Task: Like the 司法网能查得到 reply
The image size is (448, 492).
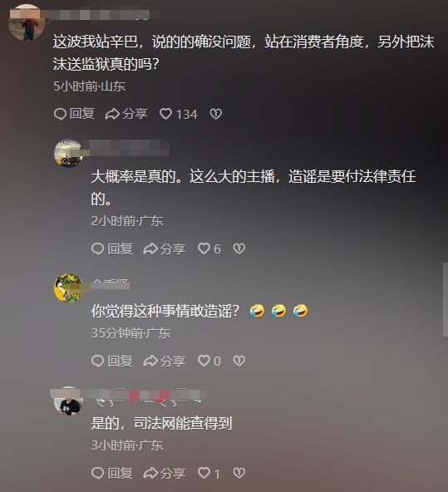Action: [209, 473]
